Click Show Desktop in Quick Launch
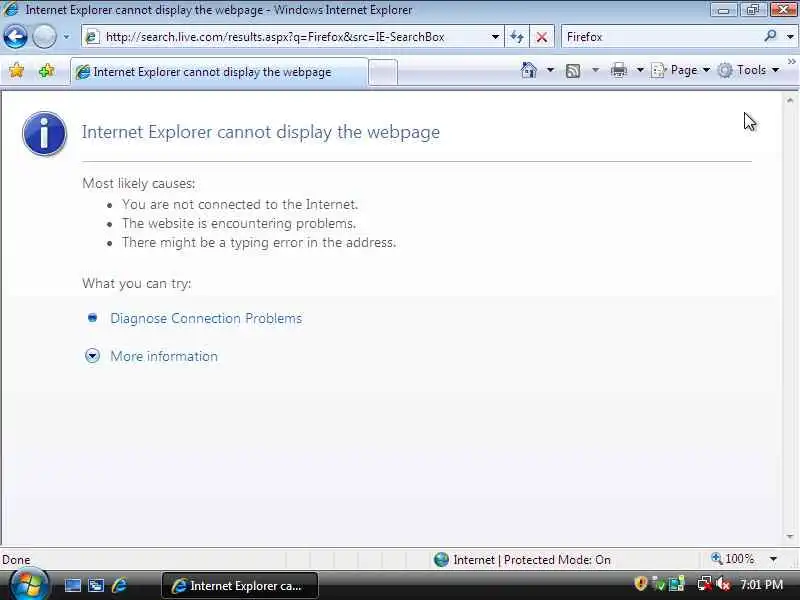800x600 pixels. pos(72,585)
